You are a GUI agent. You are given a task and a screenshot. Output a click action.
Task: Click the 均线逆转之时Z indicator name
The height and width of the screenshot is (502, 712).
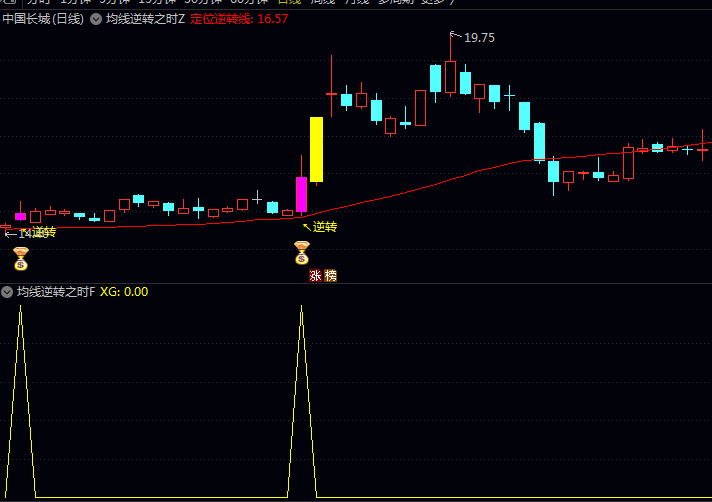click(x=145, y=19)
